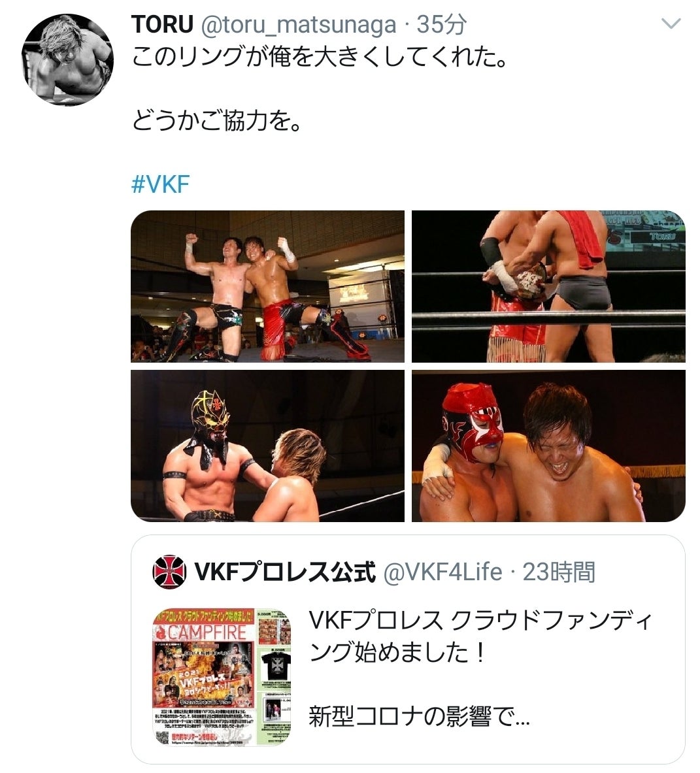View photo of wrestler holding championship belt
Screen dimensions: 700x773
click(548, 286)
